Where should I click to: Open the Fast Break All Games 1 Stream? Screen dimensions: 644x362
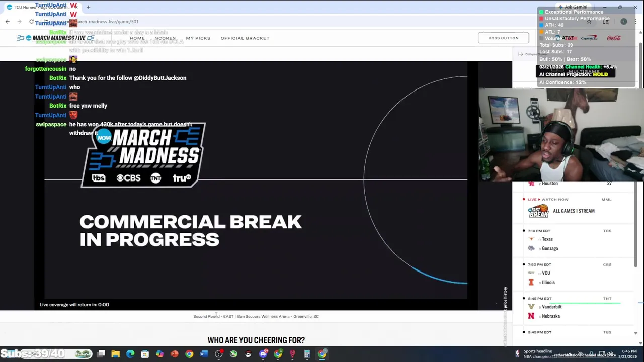coord(574,211)
